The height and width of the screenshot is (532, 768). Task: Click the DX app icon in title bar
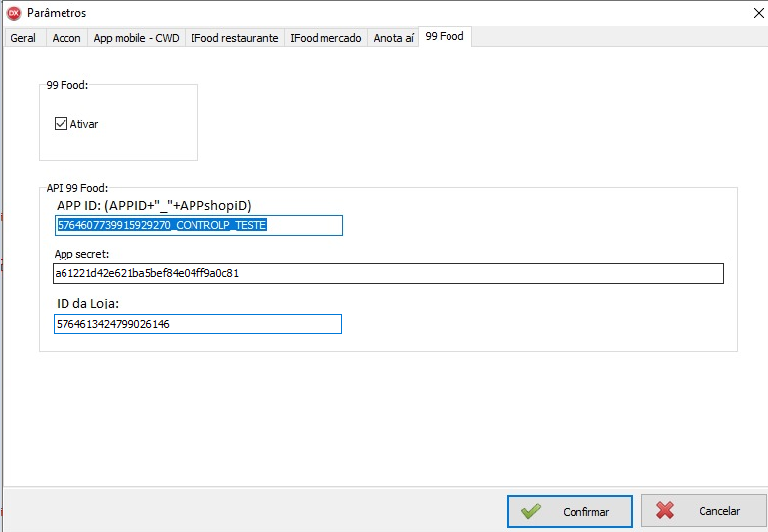pyautogui.click(x=13, y=13)
